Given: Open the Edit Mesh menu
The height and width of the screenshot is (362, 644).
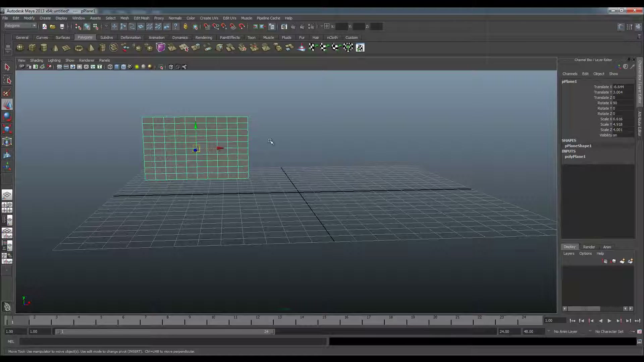Looking at the screenshot, I should pos(141,18).
